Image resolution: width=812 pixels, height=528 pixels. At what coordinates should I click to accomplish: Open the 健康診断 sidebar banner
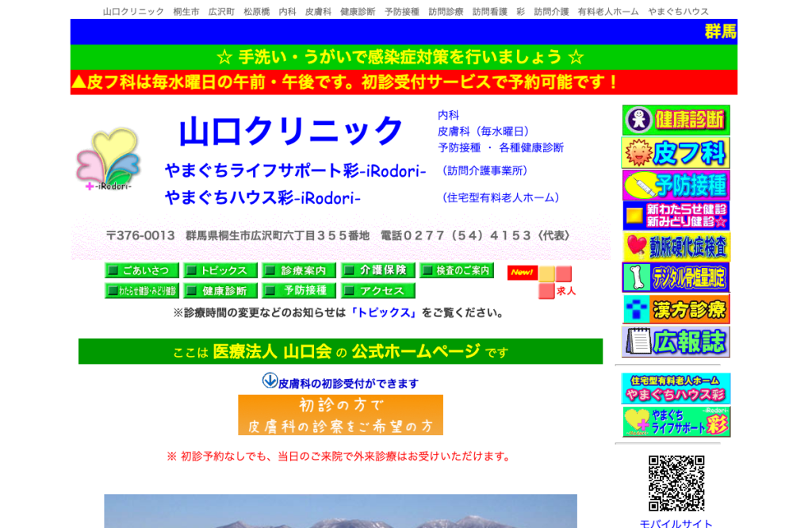(676, 120)
